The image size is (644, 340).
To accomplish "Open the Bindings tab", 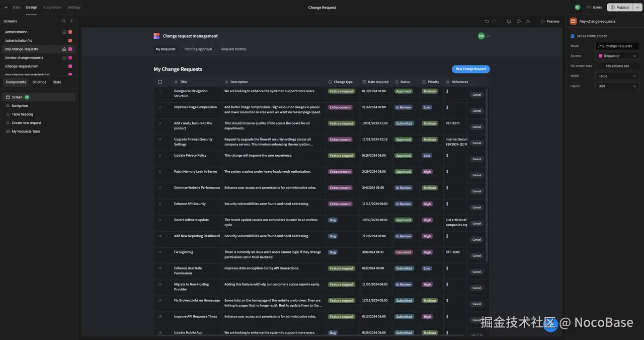I will 39,82.
